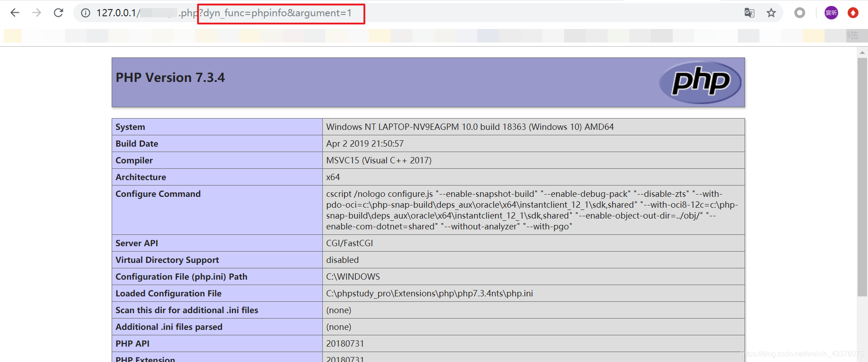
Task: Open the purple profile avatar
Action: [831, 13]
